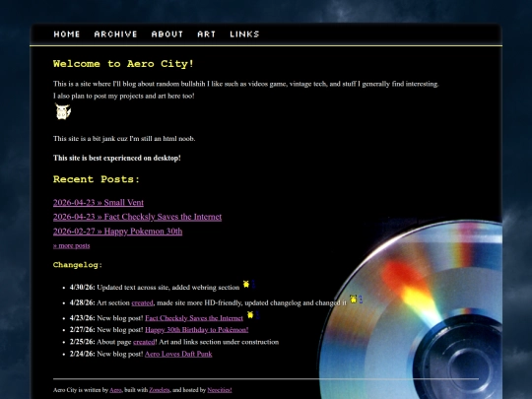Click the pixel Pikachu sprite image
Screen dimensions: 532x399
63,111
